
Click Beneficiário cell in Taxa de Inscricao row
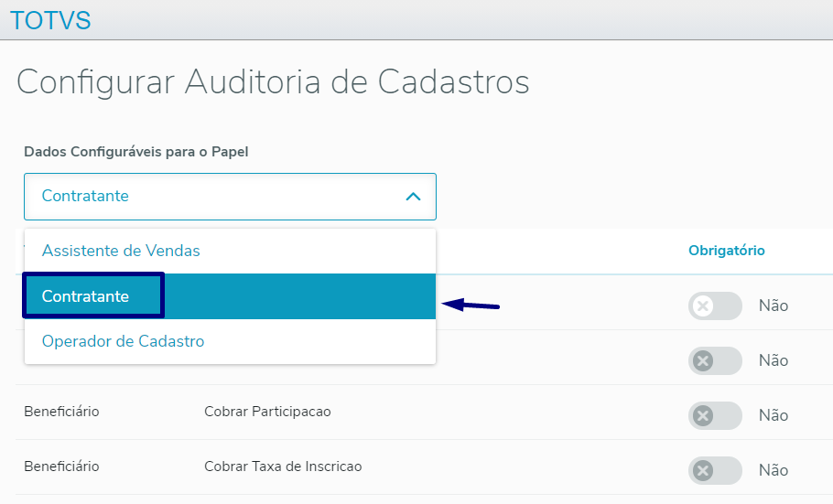click(61, 466)
